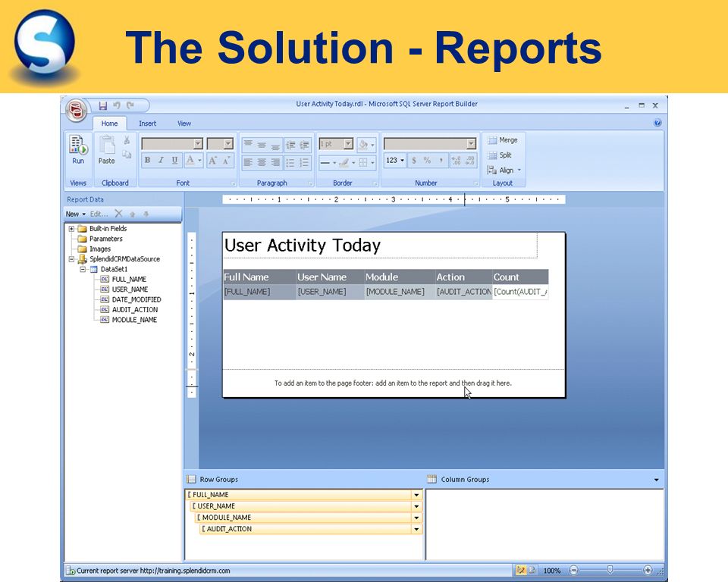Click the Undo icon in quick access
The width and height of the screenshot is (728, 582).
coord(117,106)
